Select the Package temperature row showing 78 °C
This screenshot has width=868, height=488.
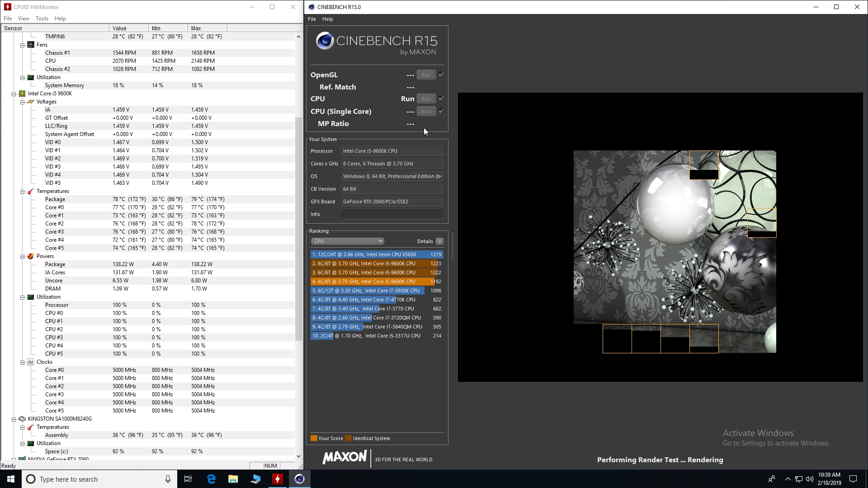pos(148,199)
